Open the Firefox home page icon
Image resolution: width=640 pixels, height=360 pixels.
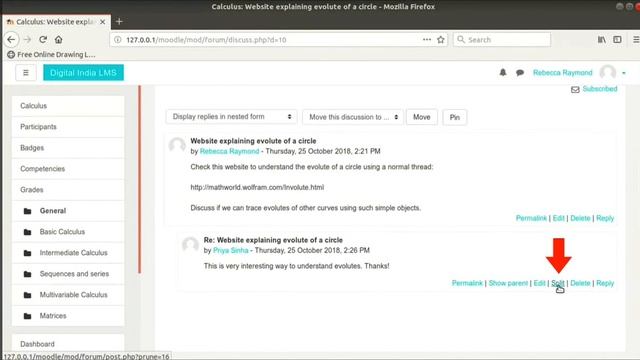(58, 40)
